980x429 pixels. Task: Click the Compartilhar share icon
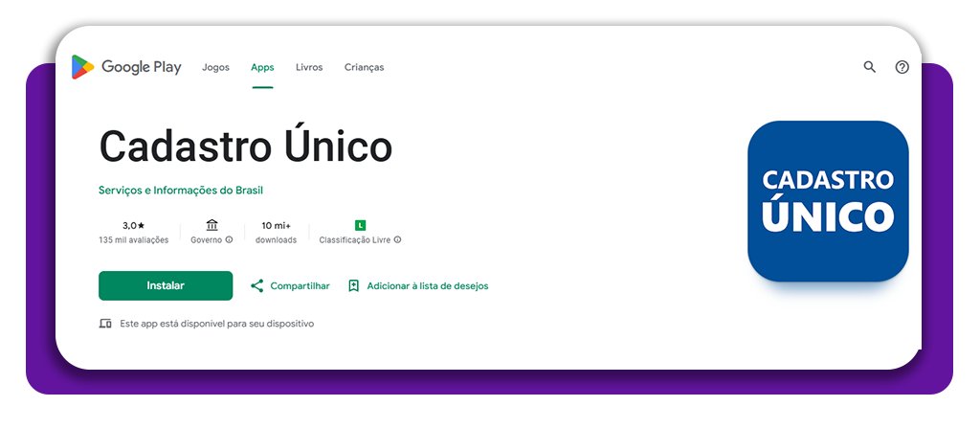256,285
